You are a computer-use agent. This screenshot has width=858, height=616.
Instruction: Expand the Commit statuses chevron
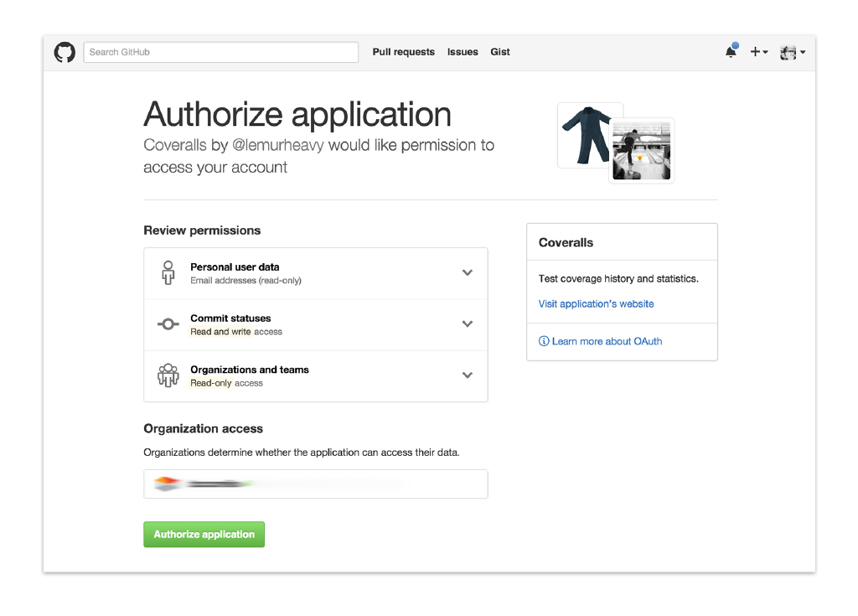pos(468,324)
